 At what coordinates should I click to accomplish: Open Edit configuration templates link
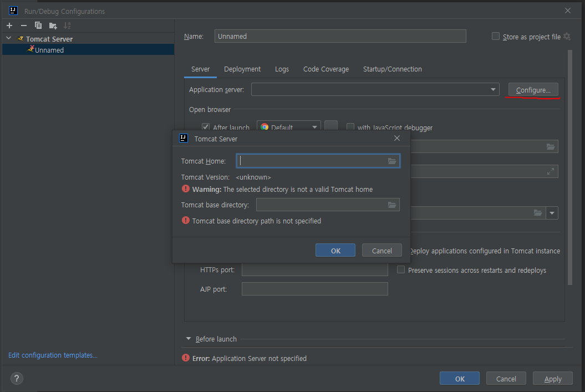click(x=53, y=355)
